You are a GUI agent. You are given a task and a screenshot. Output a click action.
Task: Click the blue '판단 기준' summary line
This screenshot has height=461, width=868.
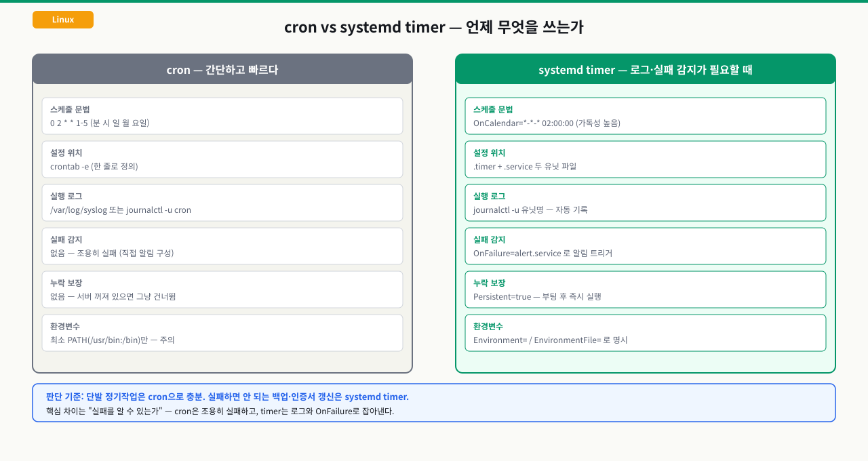tap(227, 397)
